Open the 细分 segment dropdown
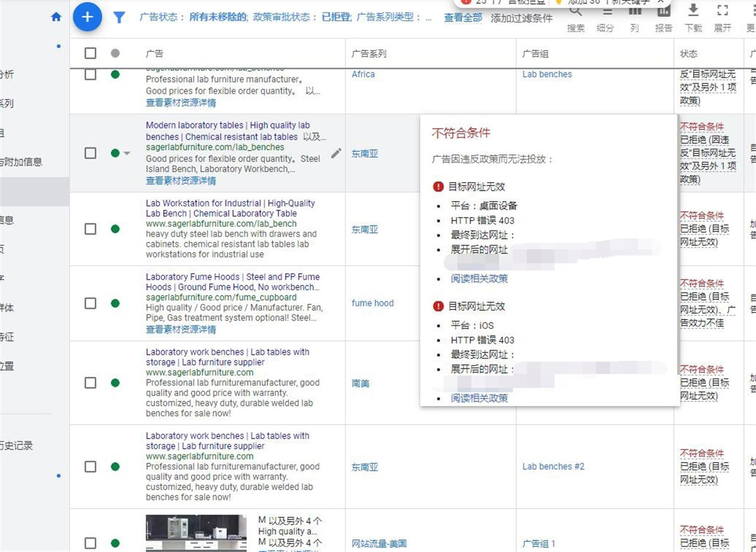This screenshot has width=756, height=552. [605, 11]
